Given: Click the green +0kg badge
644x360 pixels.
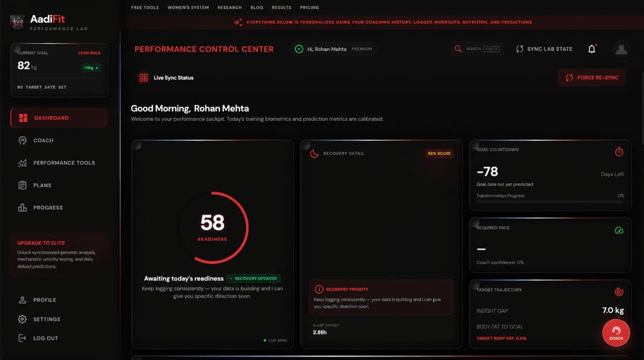Looking at the screenshot, I should 91,68.
